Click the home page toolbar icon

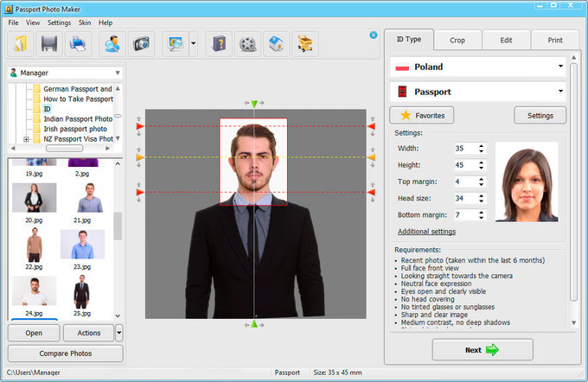coord(277,44)
